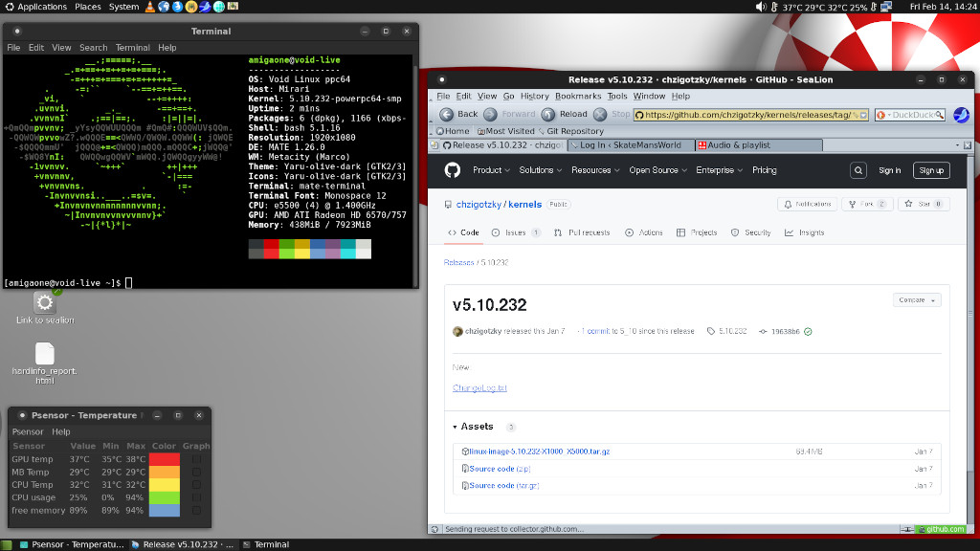The height and width of the screenshot is (551, 980).
Task: Click the SeaLion throbber logo at the toolbar's right end
Action: click(961, 115)
